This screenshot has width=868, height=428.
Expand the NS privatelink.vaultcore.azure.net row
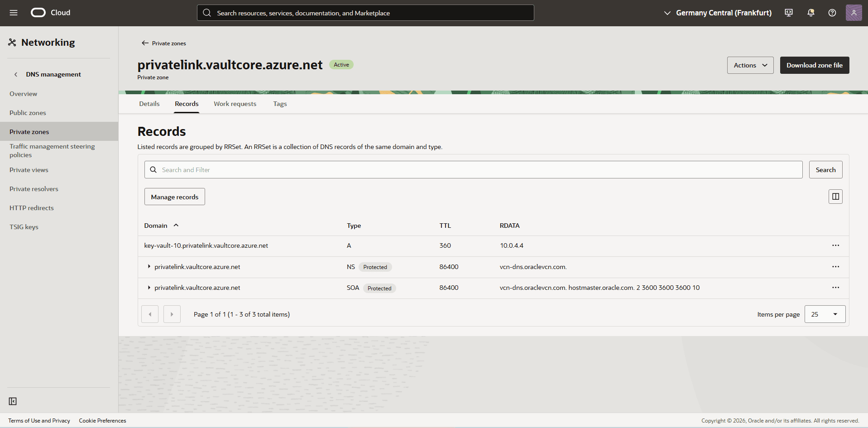pos(149,267)
